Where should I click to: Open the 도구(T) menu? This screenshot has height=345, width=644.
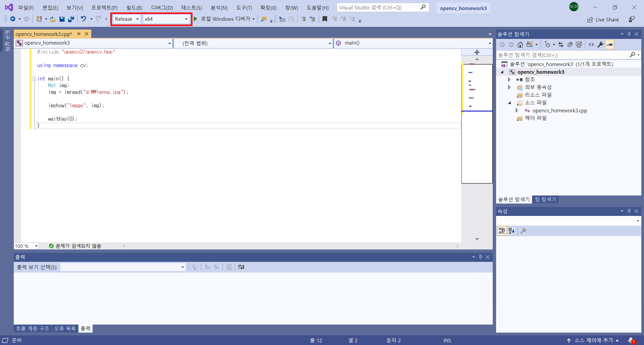click(244, 8)
